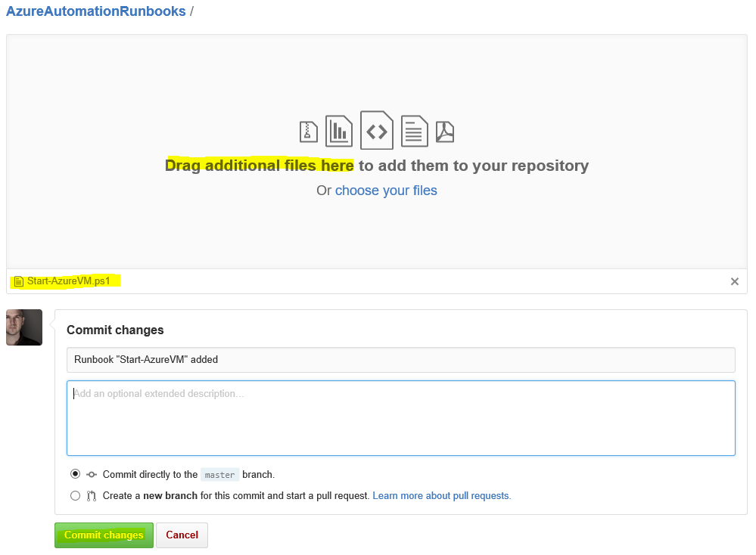
Task: Click the user avatar thumbnail
Action: point(24,327)
